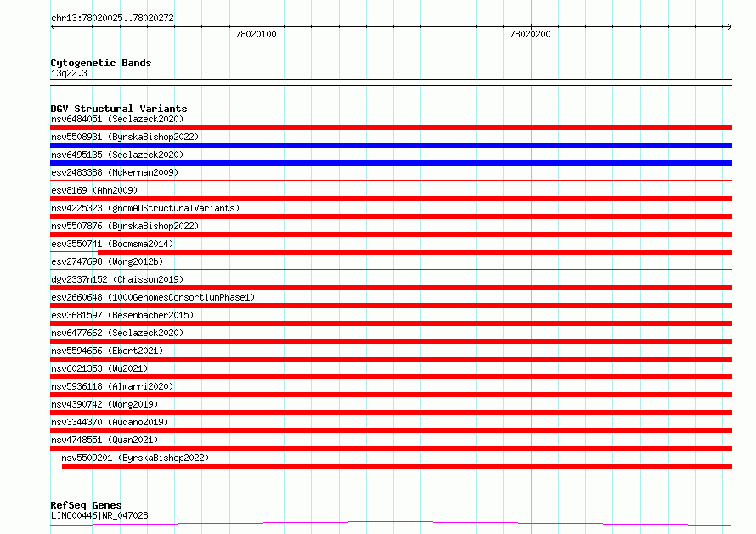This screenshot has height=534, width=756.
Task: Open the nsv5509201 (ByrskaBishop2022) label
Action: pos(135,458)
